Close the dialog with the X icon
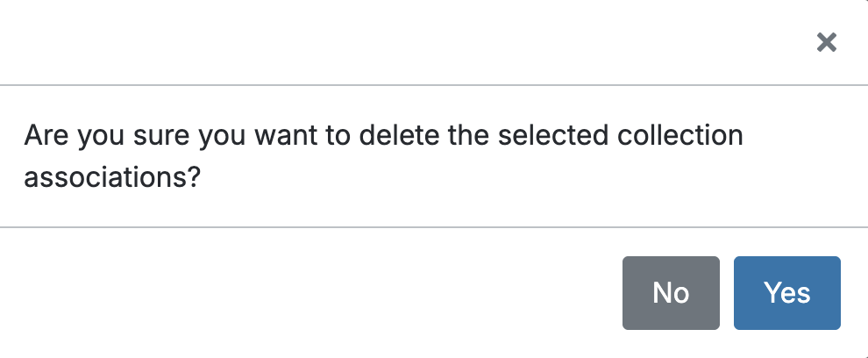Viewport: 868px width, 358px height. [826, 42]
